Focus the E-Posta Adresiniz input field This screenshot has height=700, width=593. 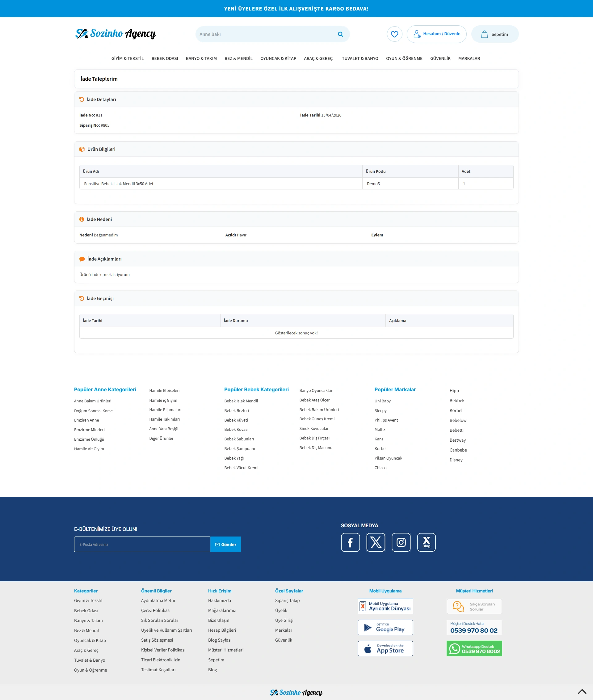click(142, 544)
